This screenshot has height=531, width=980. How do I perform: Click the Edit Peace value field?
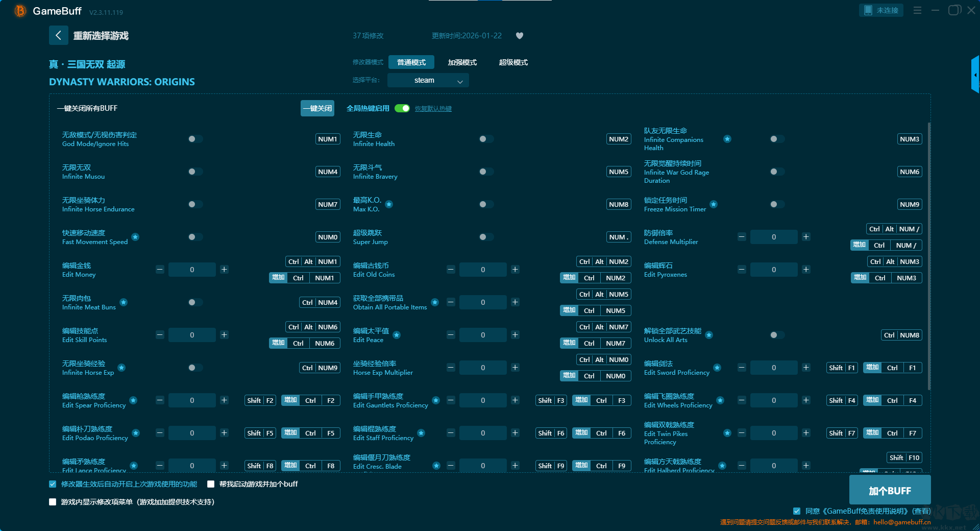pos(483,335)
